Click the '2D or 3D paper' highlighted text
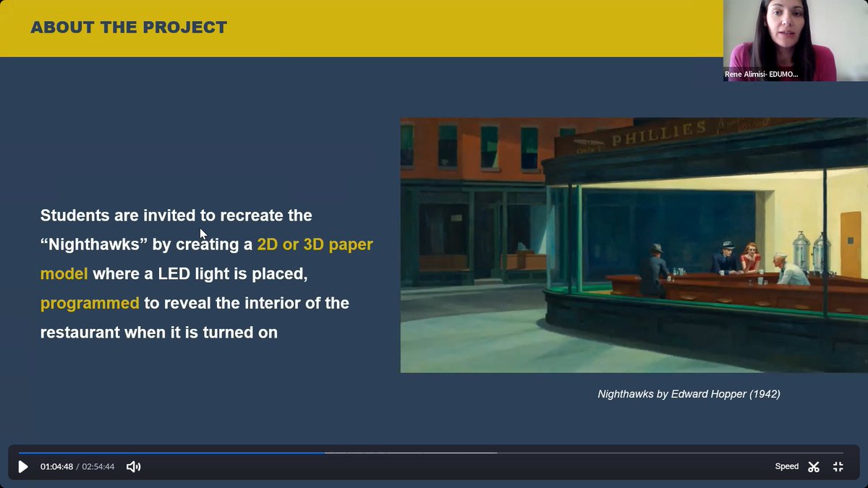 (x=315, y=244)
